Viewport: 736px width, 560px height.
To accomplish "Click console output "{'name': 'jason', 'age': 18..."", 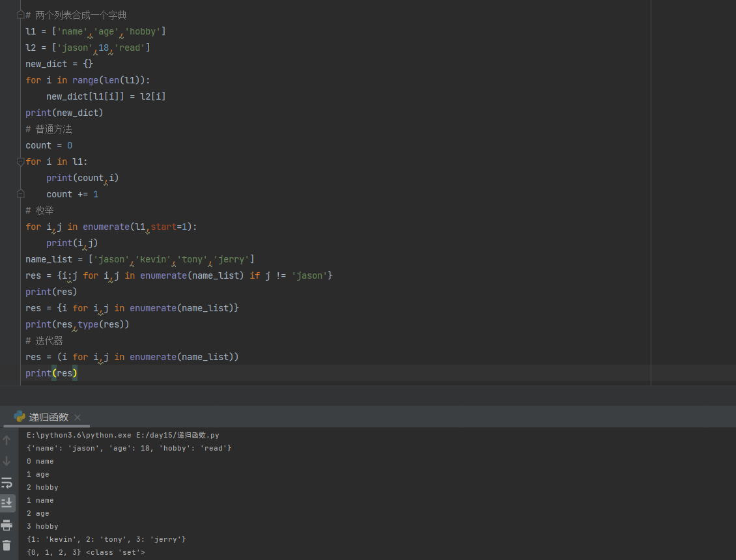I will 129,448.
